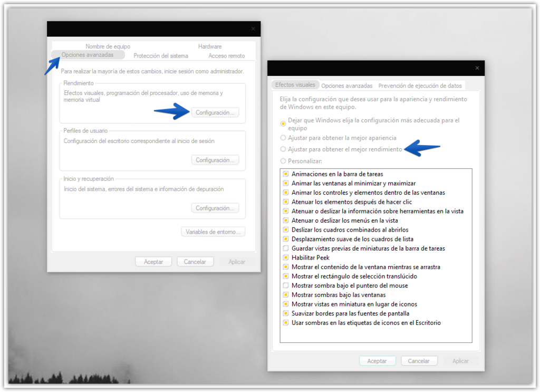540x392 pixels.
Task: Click Cancelar in the visual effects dialog
Action: point(419,361)
